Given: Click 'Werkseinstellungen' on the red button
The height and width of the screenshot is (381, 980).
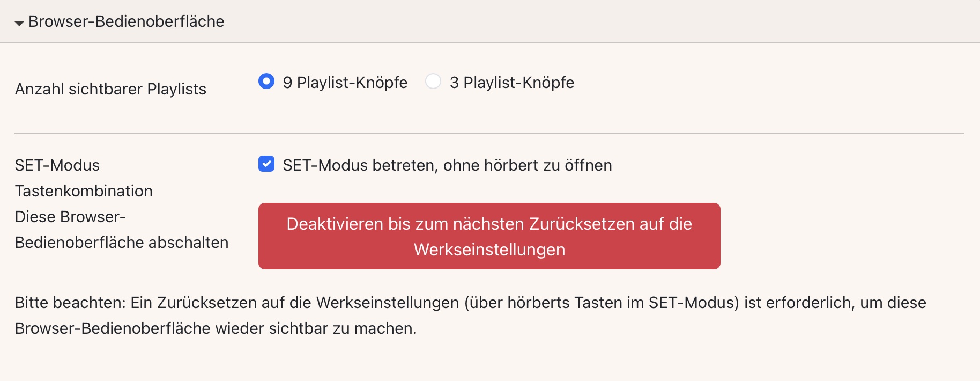Looking at the screenshot, I should click(489, 250).
